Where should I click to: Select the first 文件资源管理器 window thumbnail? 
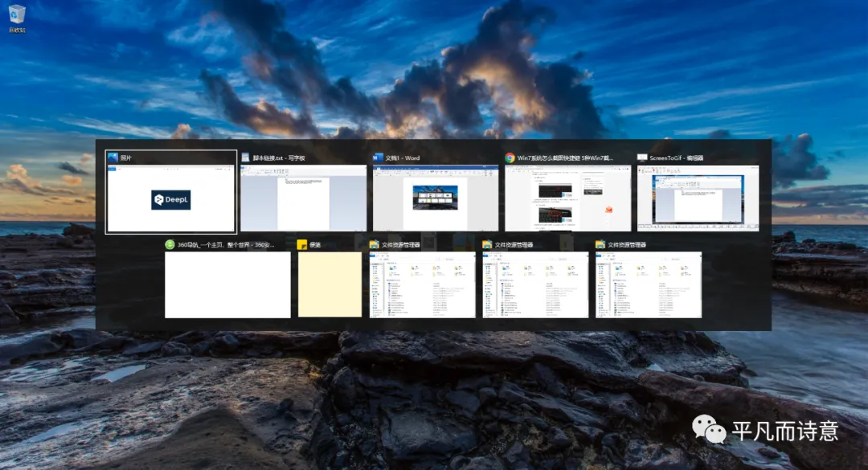point(423,284)
